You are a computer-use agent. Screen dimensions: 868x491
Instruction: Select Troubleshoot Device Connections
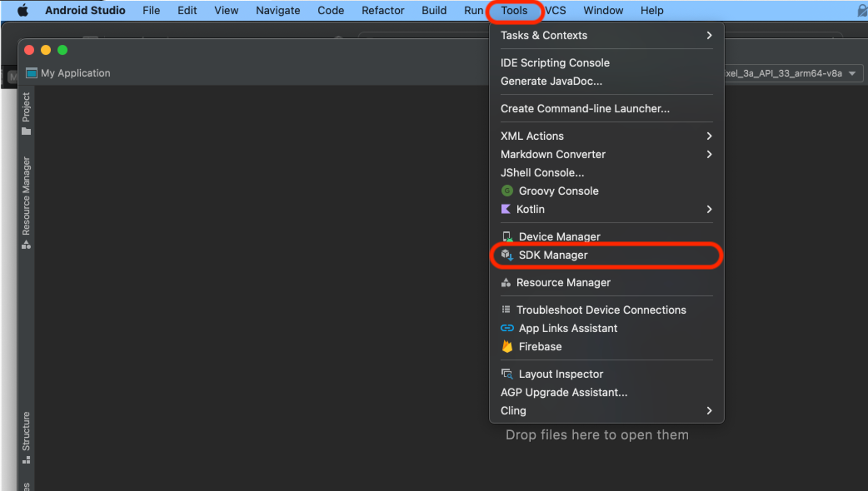pyautogui.click(x=607, y=310)
